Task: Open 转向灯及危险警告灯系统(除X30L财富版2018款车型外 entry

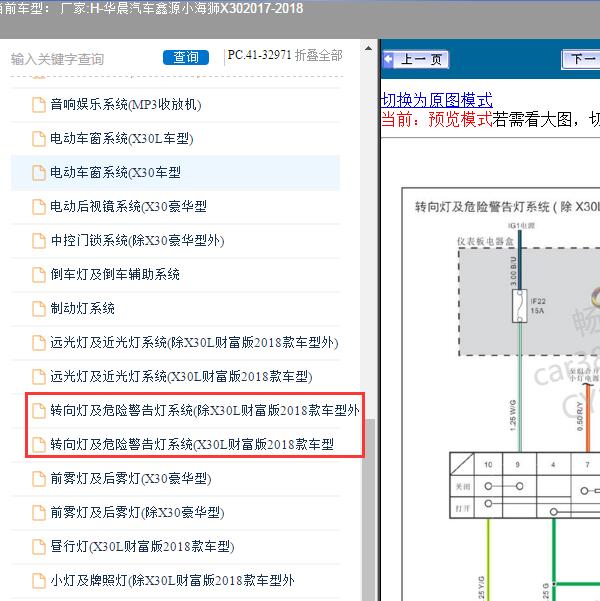Action: (205, 411)
